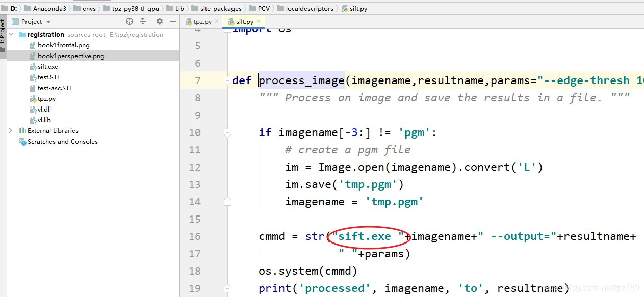The height and width of the screenshot is (297, 644).
Task: Click the fold end marker at line 14
Action: coord(227,202)
